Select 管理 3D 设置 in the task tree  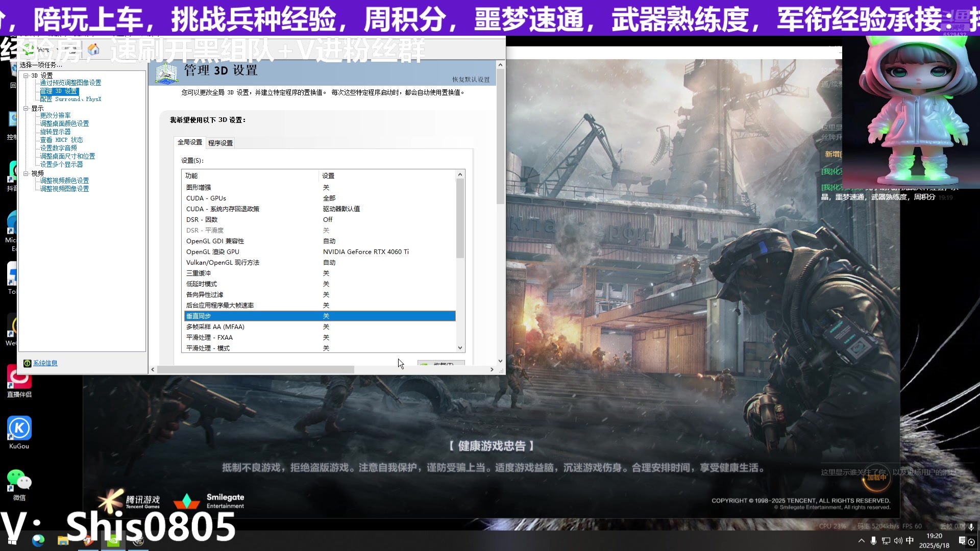pyautogui.click(x=59, y=91)
